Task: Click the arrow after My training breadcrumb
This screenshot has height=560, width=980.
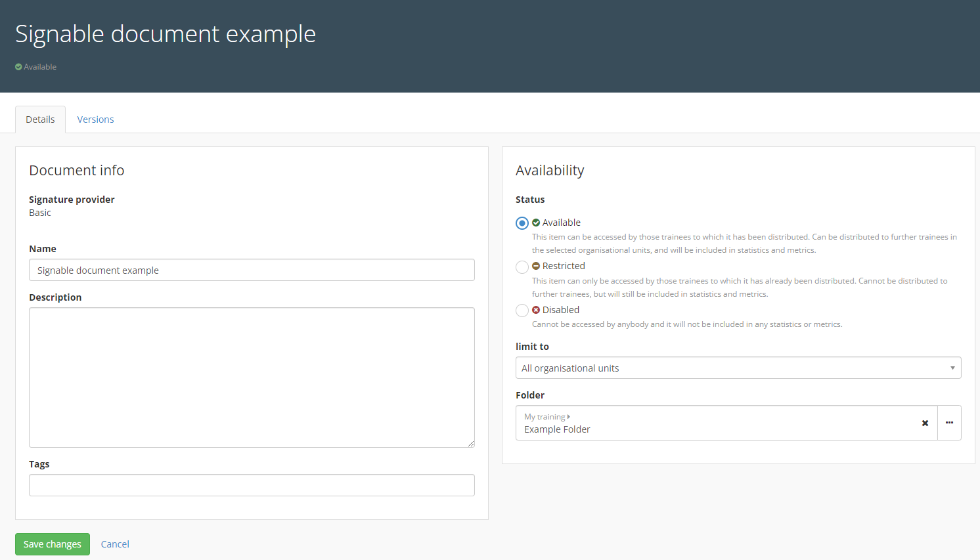Action: (x=569, y=417)
